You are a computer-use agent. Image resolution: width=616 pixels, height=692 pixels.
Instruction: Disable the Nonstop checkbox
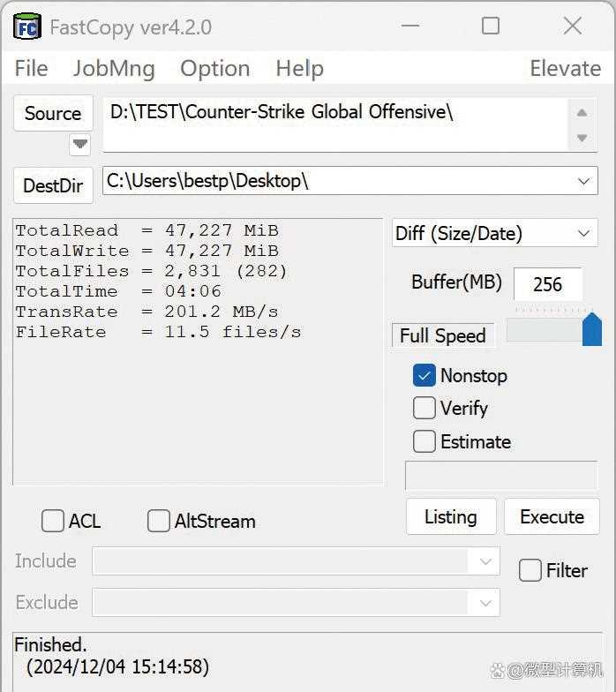click(x=424, y=375)
